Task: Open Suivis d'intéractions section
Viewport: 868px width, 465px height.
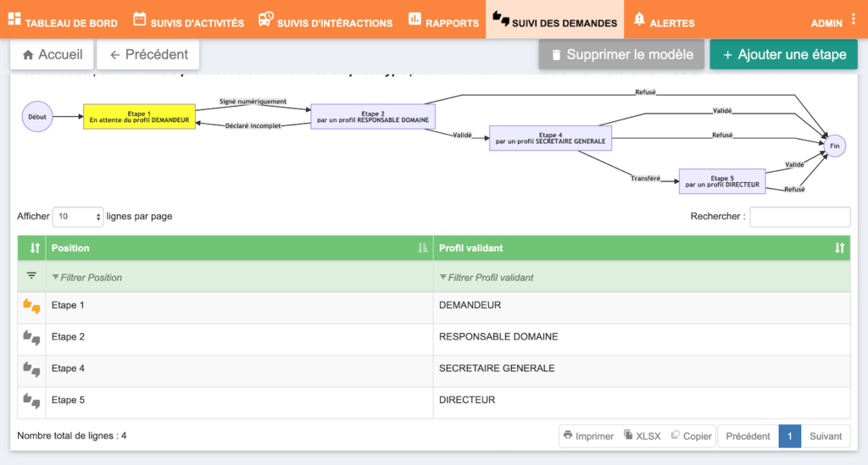Action: [325, 20]
